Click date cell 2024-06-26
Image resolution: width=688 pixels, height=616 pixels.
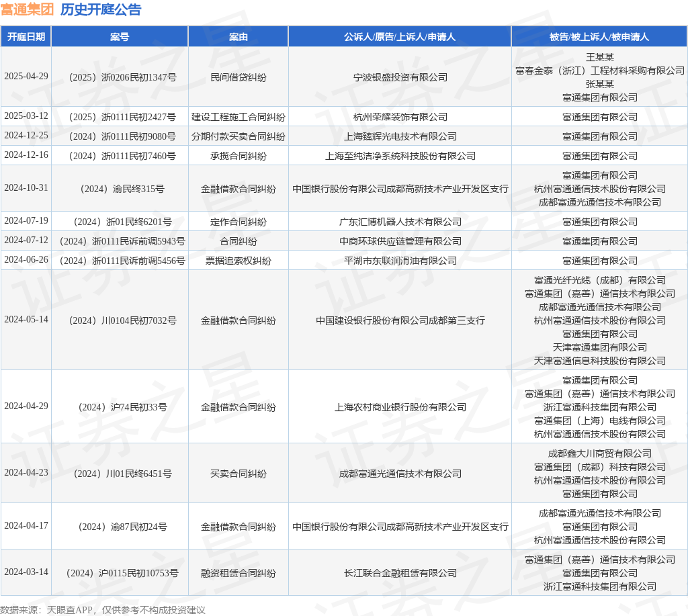point(26,260)
